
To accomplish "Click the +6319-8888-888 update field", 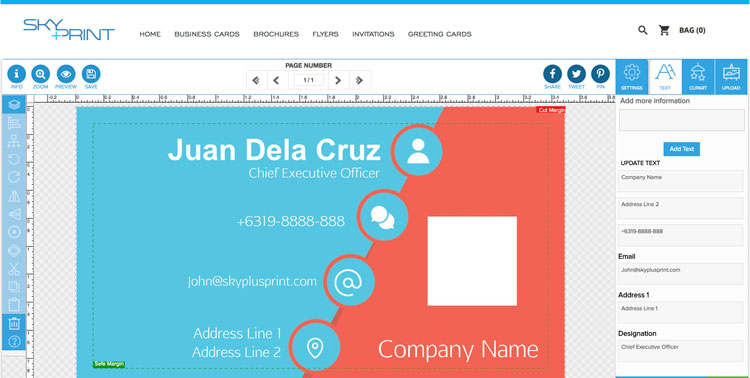I will (681, 235).
